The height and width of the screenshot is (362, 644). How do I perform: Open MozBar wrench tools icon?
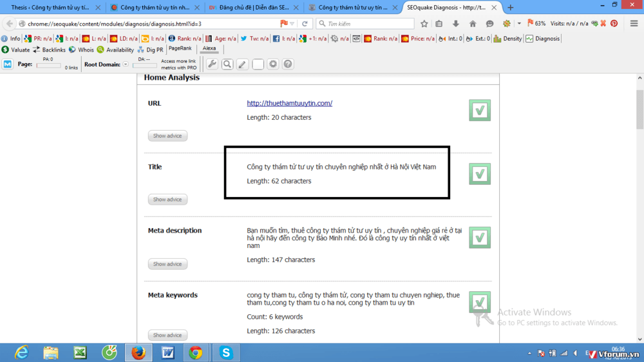pos(212,64)
